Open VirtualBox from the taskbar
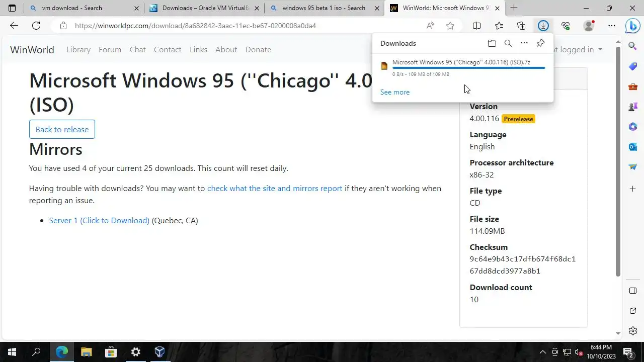 [x=160, y=352]
